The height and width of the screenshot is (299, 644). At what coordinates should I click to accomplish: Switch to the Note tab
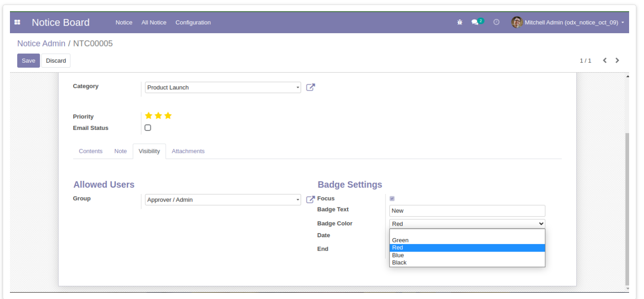[x=120, y=151]
